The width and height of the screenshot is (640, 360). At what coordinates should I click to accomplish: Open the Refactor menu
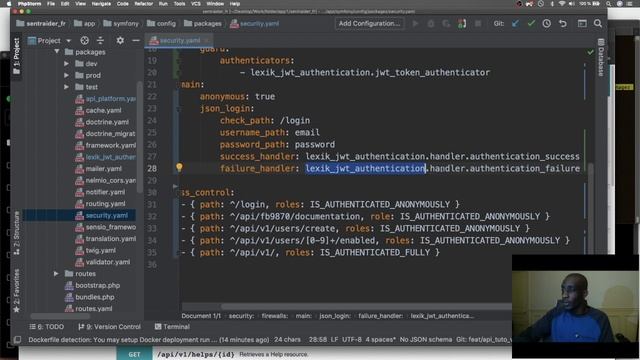[x=144, y=4]
